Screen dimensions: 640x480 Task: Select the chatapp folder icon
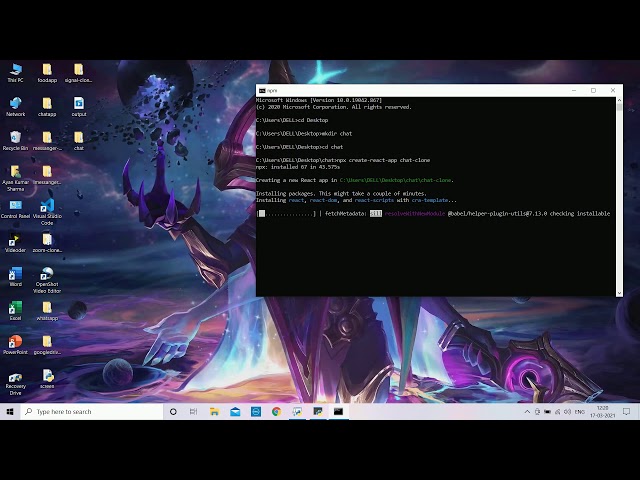pyautogui.click(x=47, y=107)
